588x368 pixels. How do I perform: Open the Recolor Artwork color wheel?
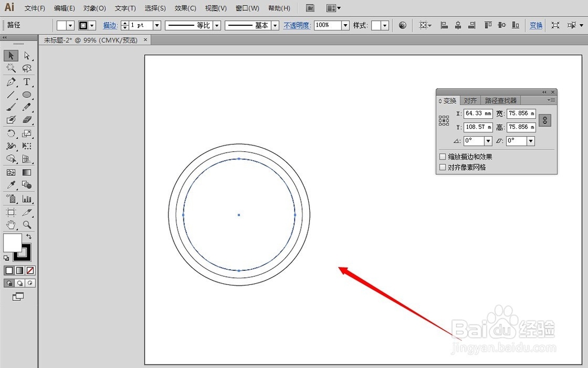pos(402,25)
